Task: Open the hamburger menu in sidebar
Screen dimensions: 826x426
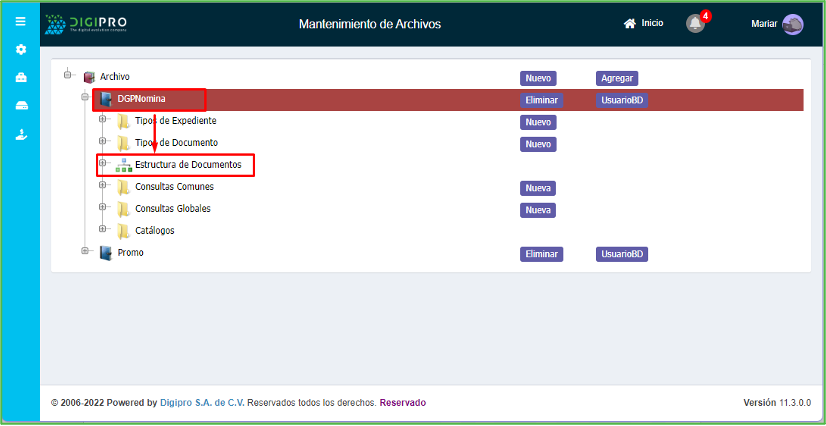Action: 20,21
